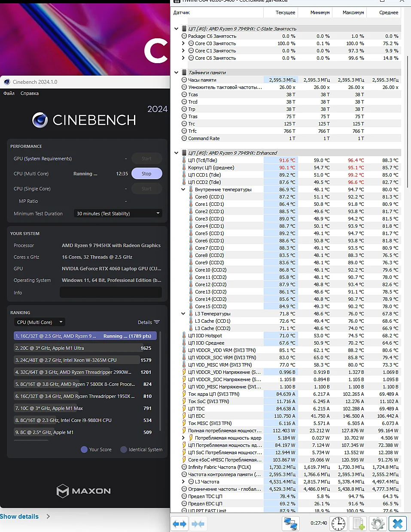The width and height of the screenshot is (411, 532).
Task: Open the remote network monitors icon in HWiNFO
Action: tap(291, 524)
